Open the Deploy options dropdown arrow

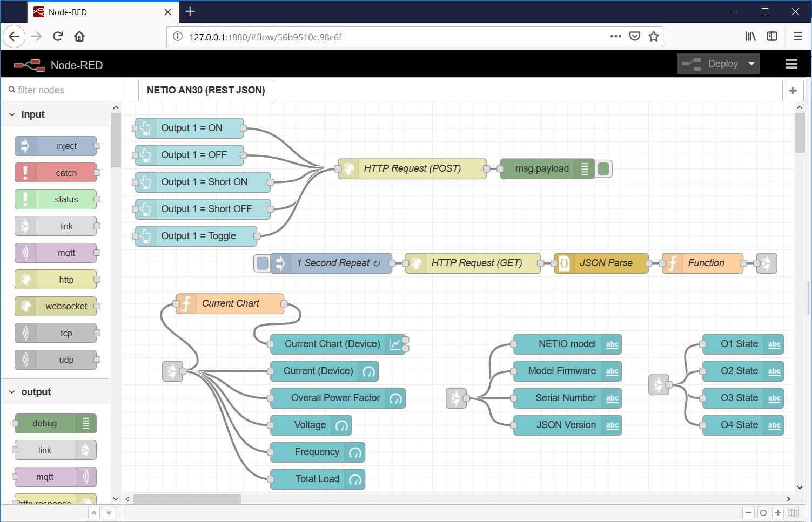(751, 63)
